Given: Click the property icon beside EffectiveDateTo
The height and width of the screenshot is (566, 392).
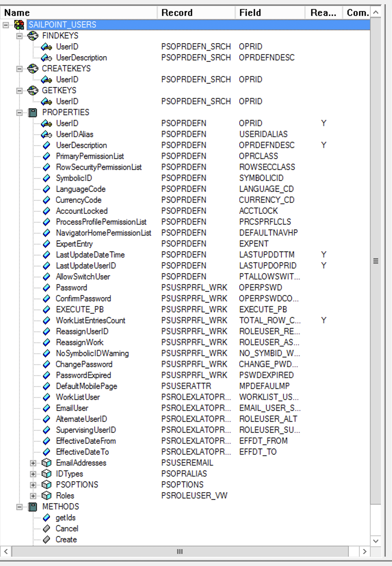Looking at the screenshot, I should pos(47,452).
